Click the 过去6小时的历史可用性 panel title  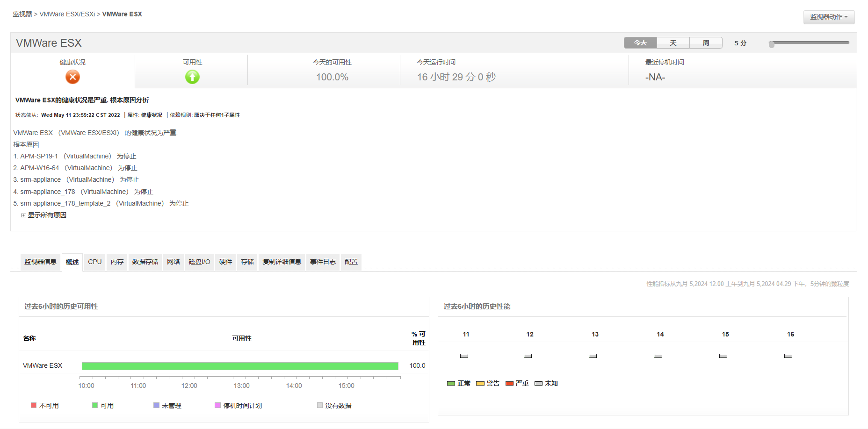[x=61, y=307]
